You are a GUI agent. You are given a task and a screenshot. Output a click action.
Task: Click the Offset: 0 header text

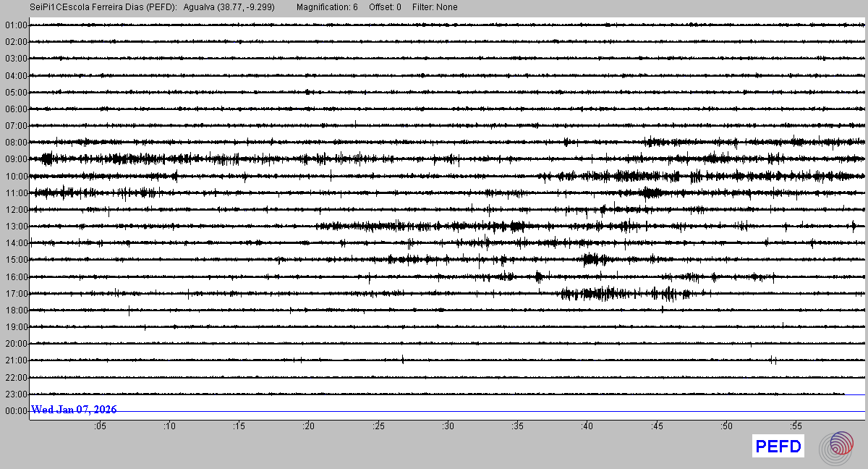385,7
